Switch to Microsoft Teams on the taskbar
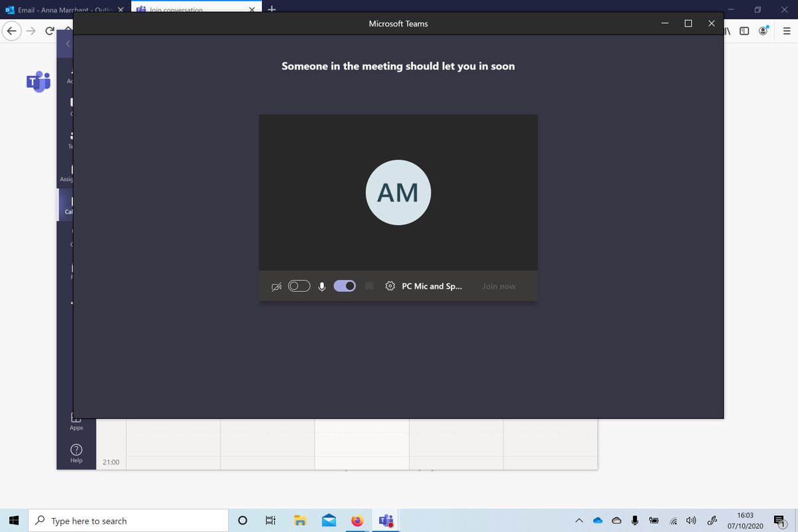 point(386,521)
